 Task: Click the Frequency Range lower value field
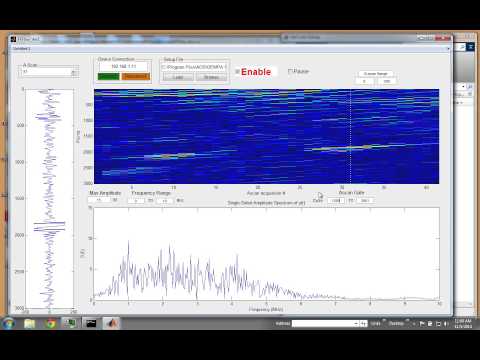(136, 201)
